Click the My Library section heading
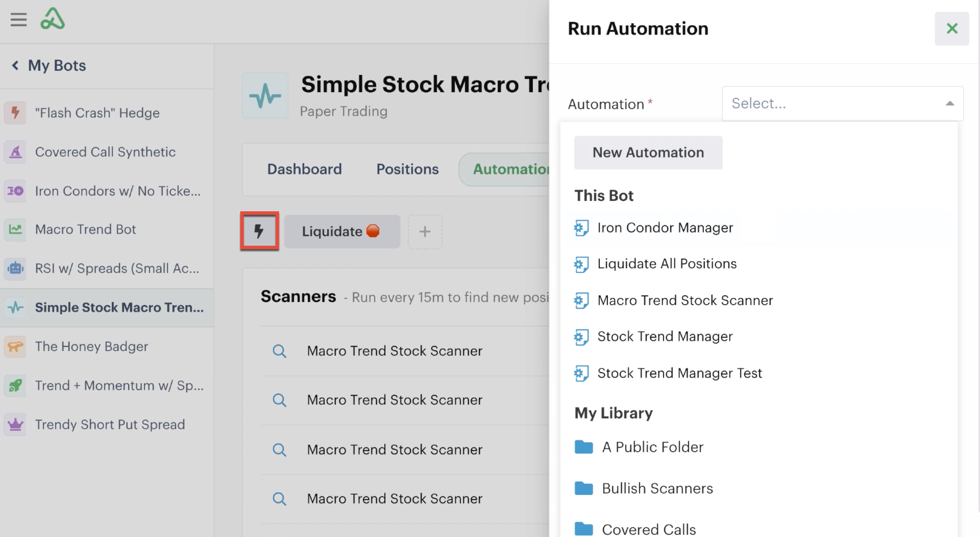 [613, 413]
